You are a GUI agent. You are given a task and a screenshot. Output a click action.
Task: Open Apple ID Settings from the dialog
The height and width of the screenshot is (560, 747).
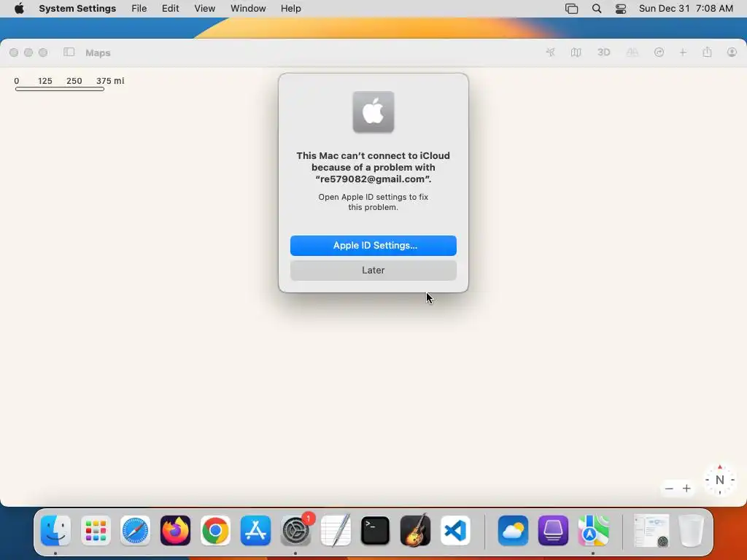click(373, 246)
